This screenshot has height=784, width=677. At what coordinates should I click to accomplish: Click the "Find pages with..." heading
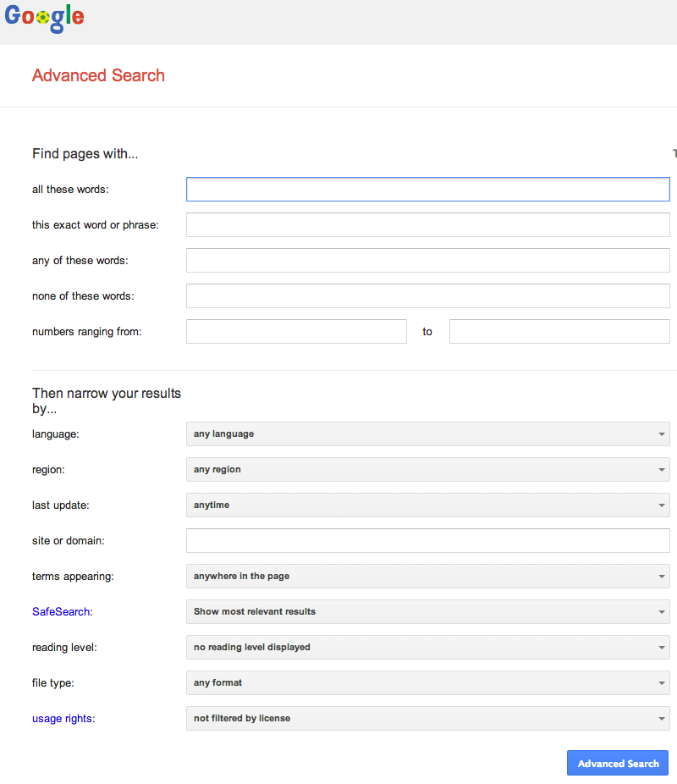(x=85, y=153)
